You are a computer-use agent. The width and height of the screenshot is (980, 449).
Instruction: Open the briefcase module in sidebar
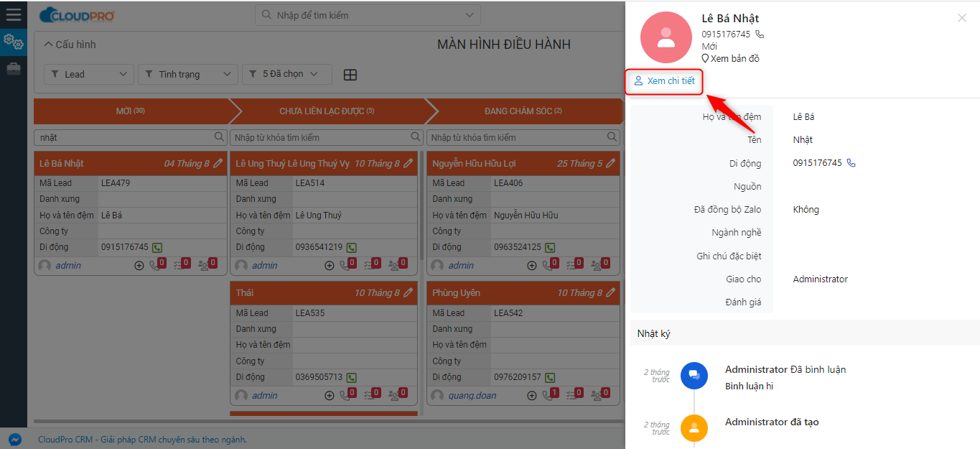coord(13,69)
